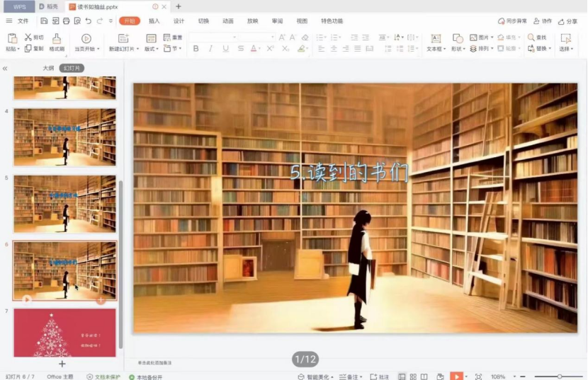The image size is (588, 380).
Task: Toggle Underline text formatting
Action: pos(225,49)
